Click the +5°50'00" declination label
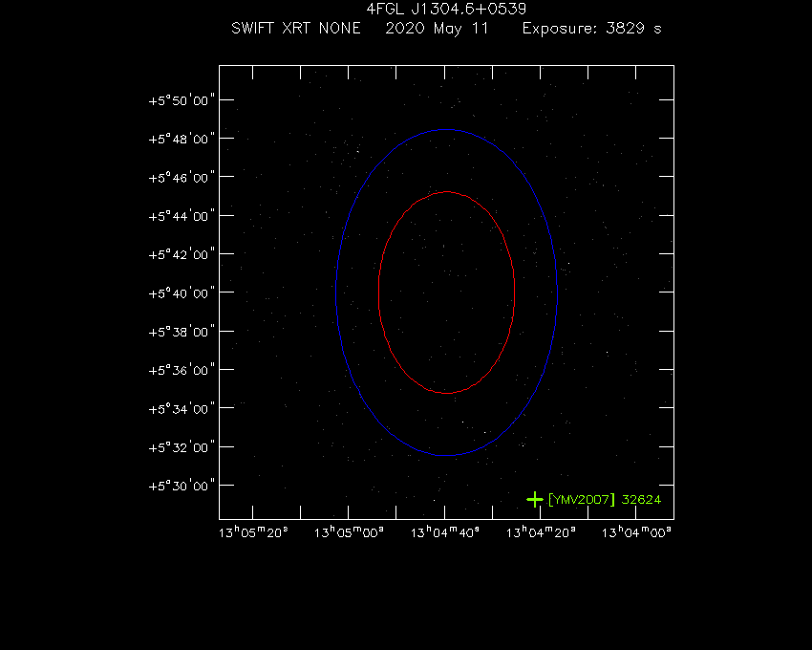The image size is (812, 650). pyautogui.click(x=182, y=100)
